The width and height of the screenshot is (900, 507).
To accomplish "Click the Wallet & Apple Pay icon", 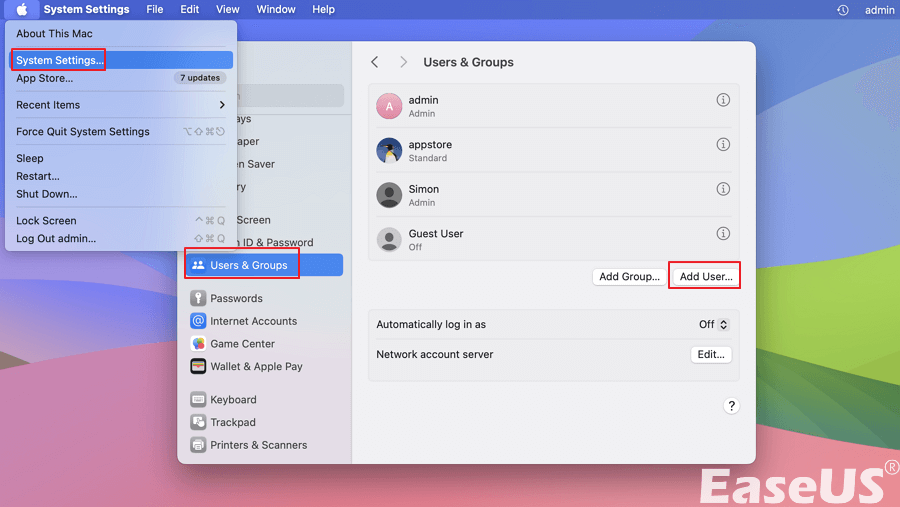I will coord(198,366).
